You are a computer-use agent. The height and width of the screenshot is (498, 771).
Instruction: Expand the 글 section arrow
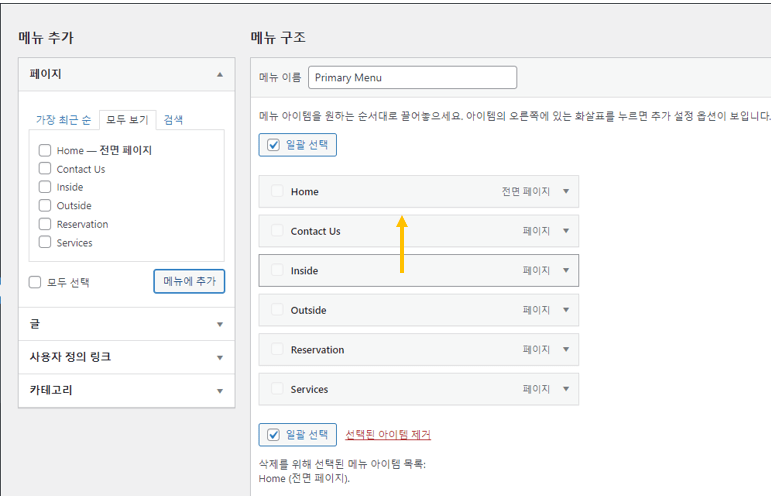pyautogui.click(x=220, y=324)
